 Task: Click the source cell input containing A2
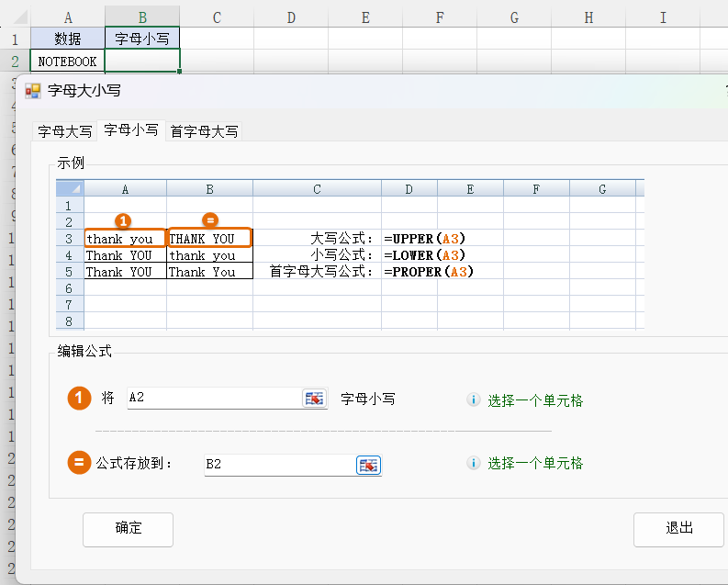(x=213, y=398)
